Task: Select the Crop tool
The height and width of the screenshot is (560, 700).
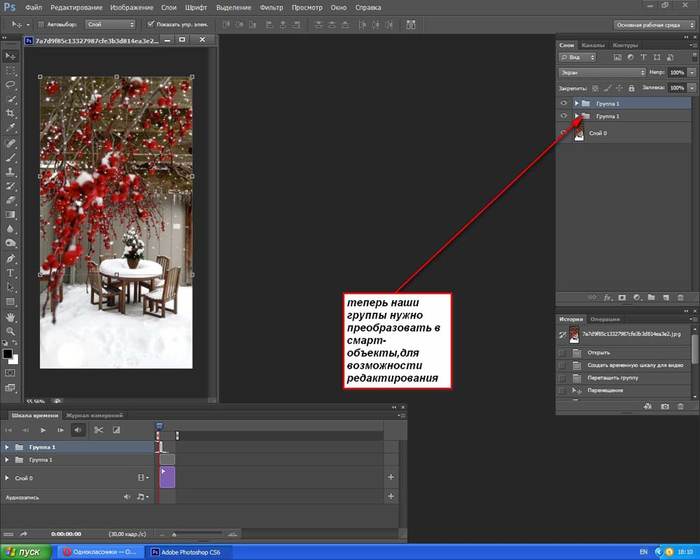Action: 10,113
